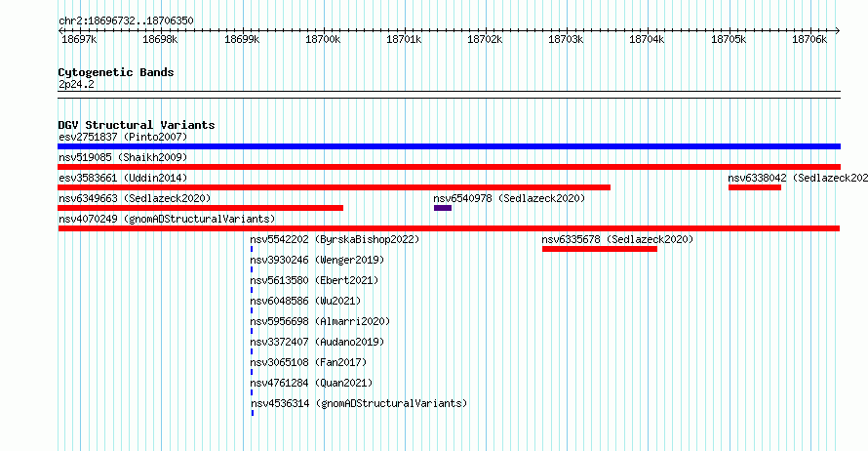Viewport: 868px width, 451px height.
Task: Open the nsv3930246 (Wenger2019) label
Action: pos(317,260)
